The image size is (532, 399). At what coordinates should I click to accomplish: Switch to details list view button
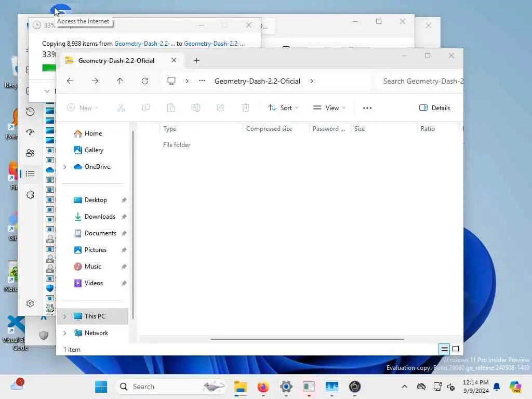445,349
